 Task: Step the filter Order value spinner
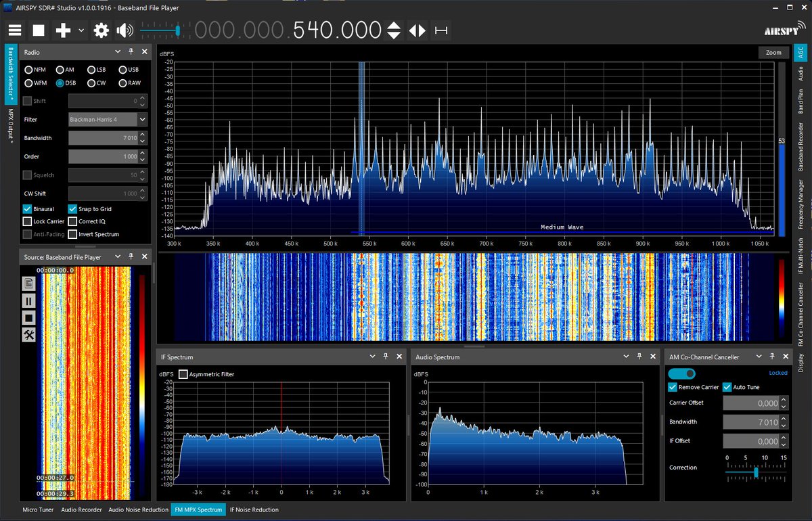pyautogui.click(x=143, y=156)
